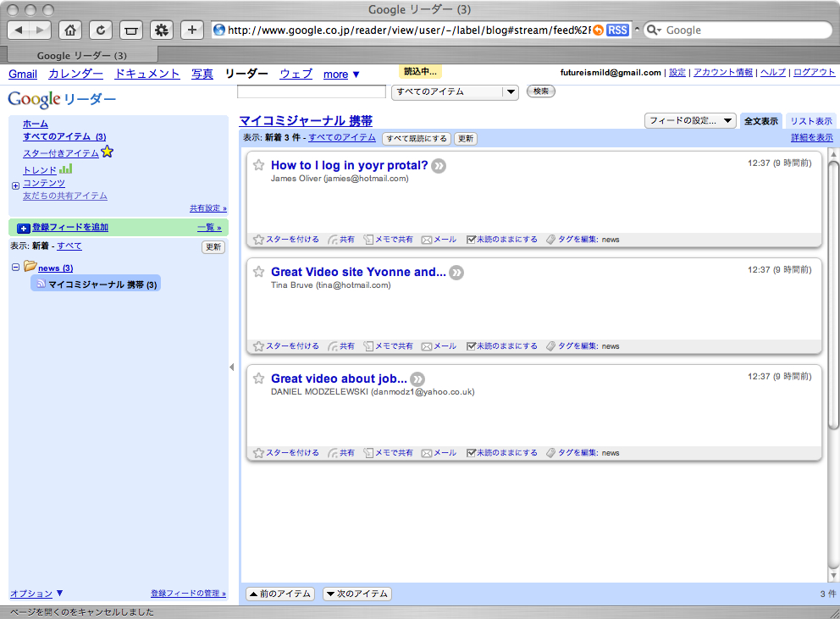The width and height of the screenshot is (840, 619).
Task: Open original of 'Great video about job' arrow icon
Action: click(417, 379)
